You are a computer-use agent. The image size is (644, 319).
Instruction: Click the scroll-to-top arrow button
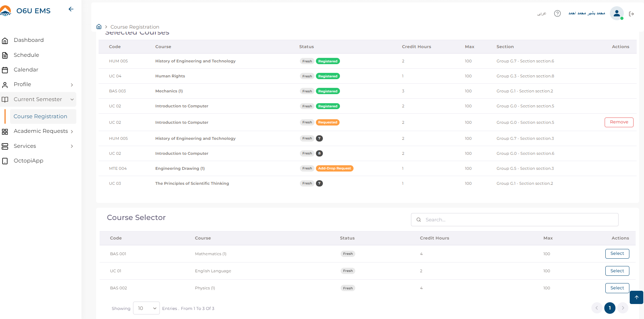coord(636,297)
